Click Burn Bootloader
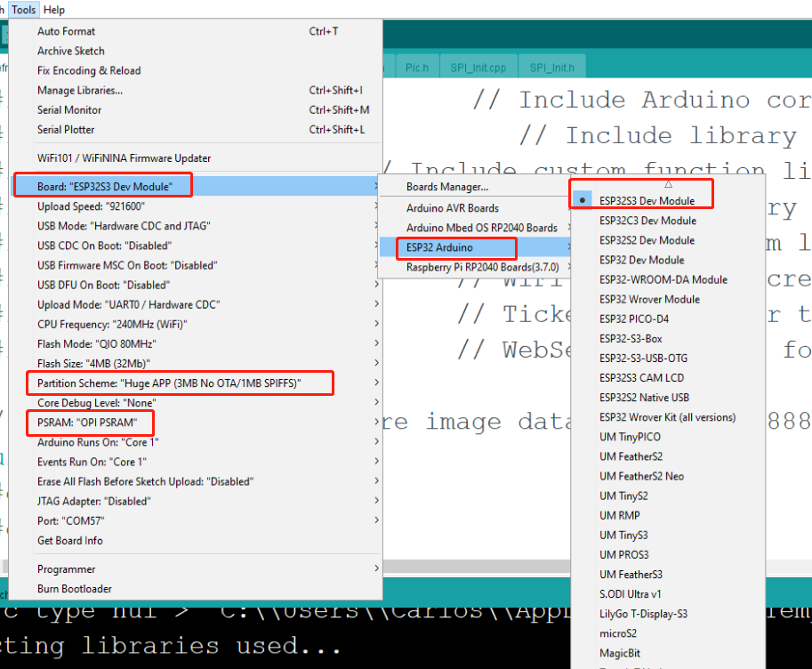 (x=196, y=589)
